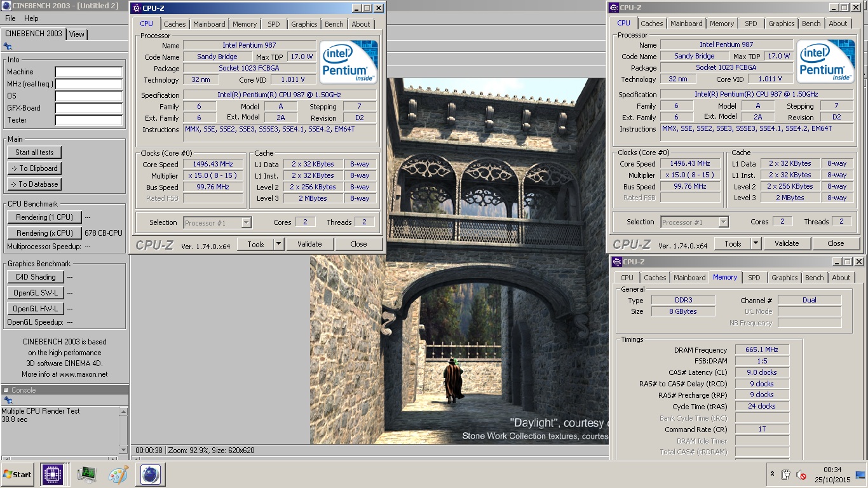Open Tools dropdown arrow in left CPU-Z window
This screenshot has height=488, width=868.
coord(278,244)
